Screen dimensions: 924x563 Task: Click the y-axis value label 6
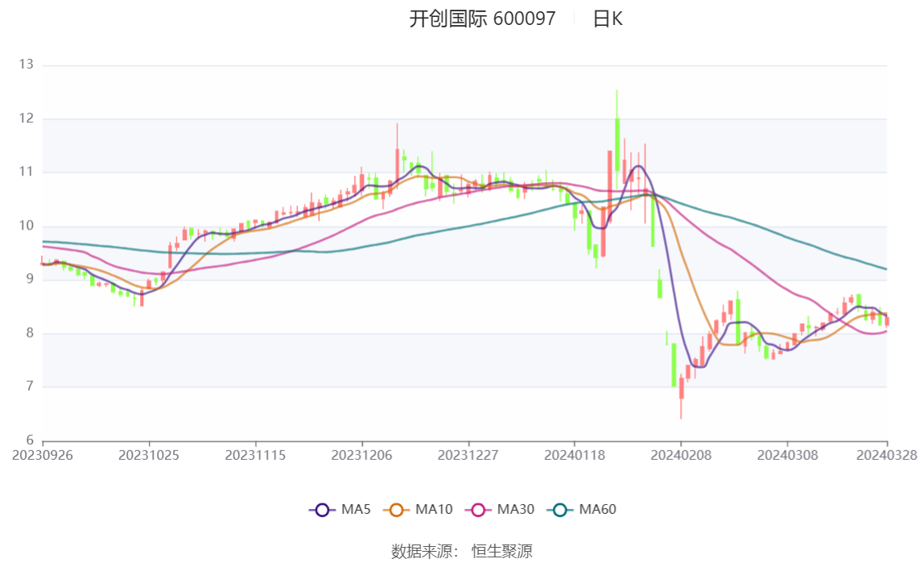[30, 441]
